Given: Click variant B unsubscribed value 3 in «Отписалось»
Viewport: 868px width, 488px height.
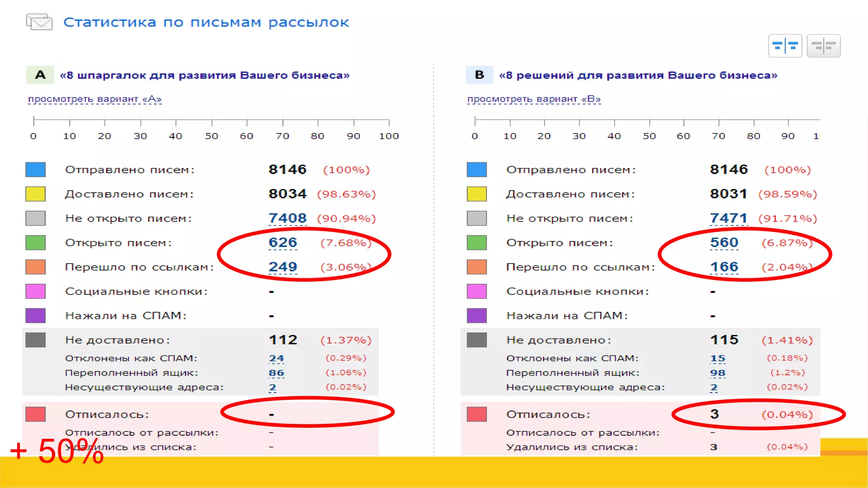Looking at the screenshot, I should 715,414.
